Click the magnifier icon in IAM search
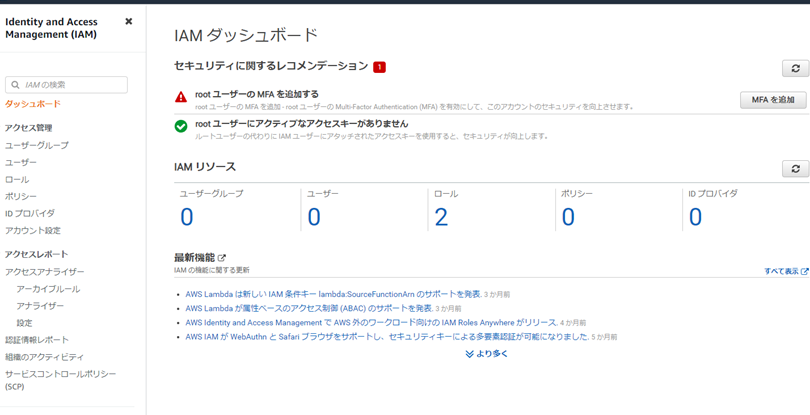 (15, 85)
